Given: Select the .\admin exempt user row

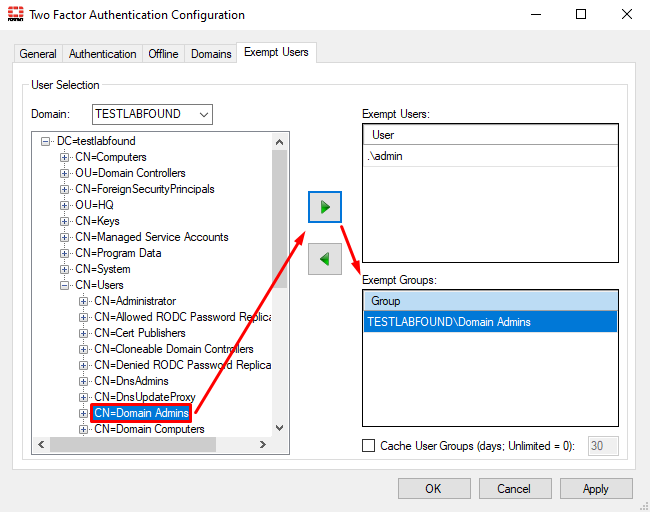Looking at the screenshot, I should [x=490, y=156].
